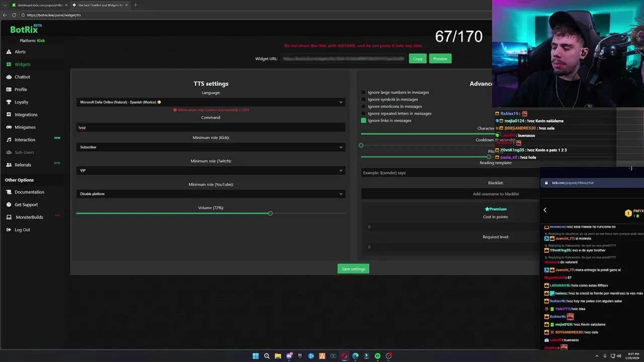644x362 pixels.
Task: Open Minimum role (YouTube) dropdown
Action: [211, 194]
